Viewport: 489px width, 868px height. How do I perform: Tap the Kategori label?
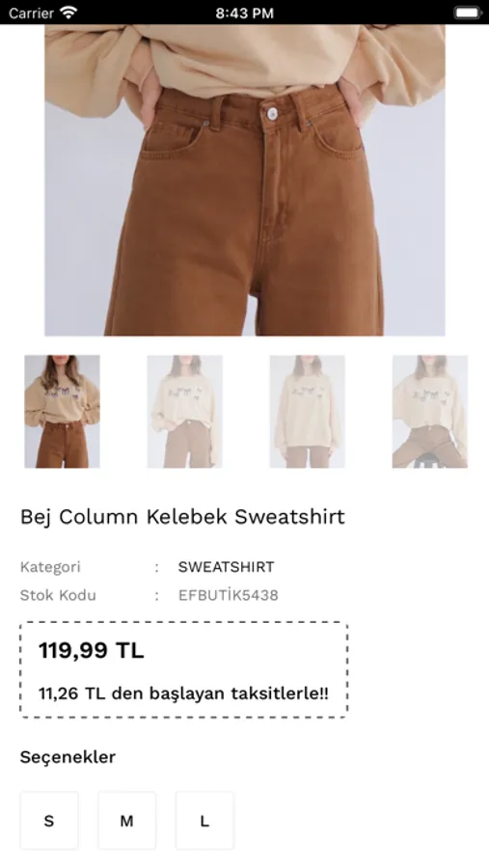click(50, 567)
